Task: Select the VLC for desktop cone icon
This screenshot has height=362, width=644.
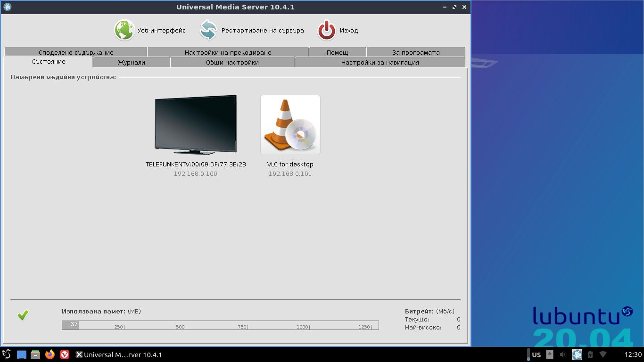Action: click(x=290, y=125)
